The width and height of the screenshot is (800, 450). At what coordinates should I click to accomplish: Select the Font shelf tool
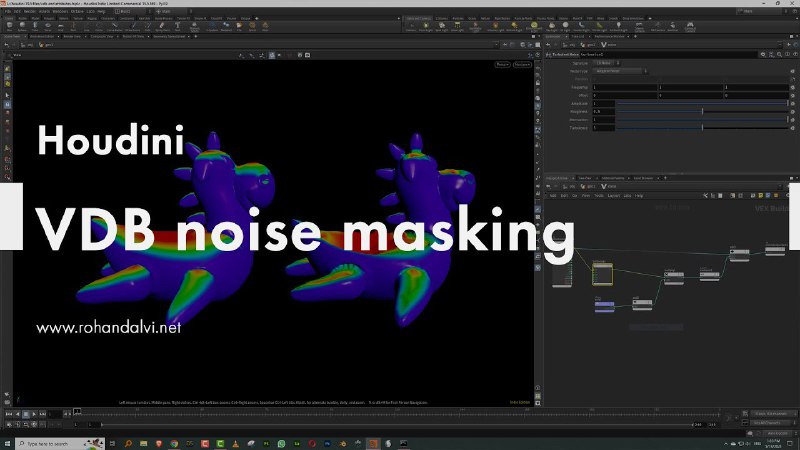pos(178,26)
